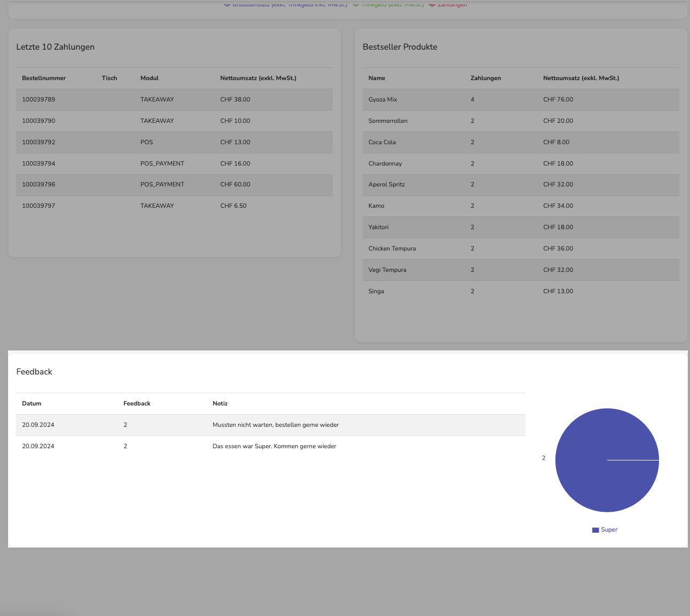Screen dimensions: 690x616
Task: Click the Zahlungen column header in Bestseller
Action: [x=485, y=78]
